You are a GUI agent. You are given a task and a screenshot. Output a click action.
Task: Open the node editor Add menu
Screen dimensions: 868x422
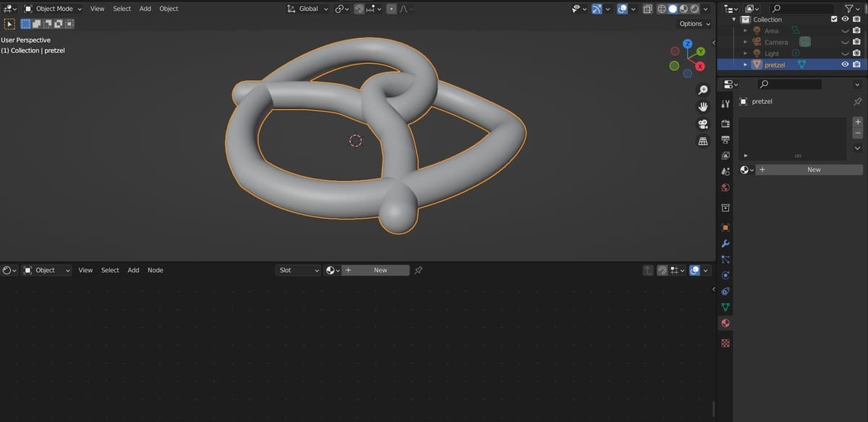[133, 270]
